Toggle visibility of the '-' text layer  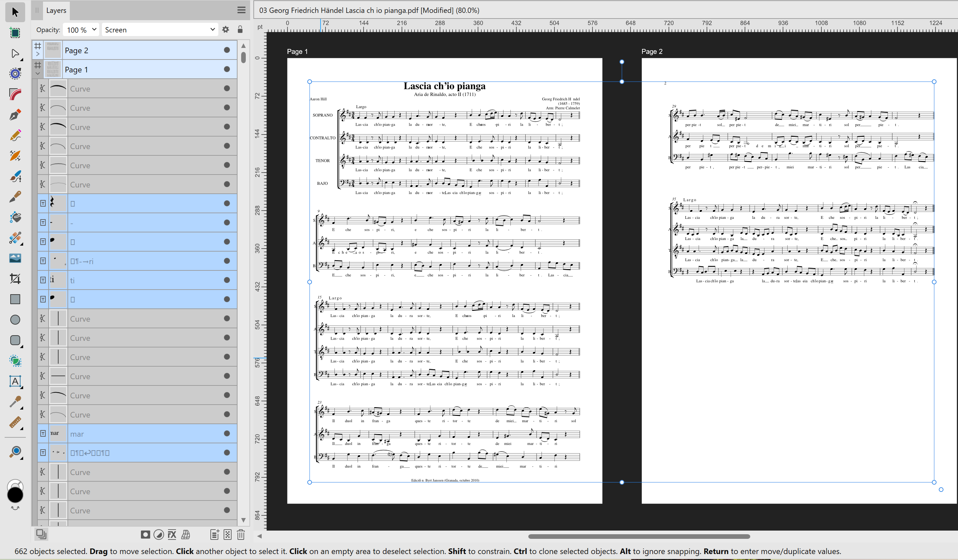tap(227, 222)
